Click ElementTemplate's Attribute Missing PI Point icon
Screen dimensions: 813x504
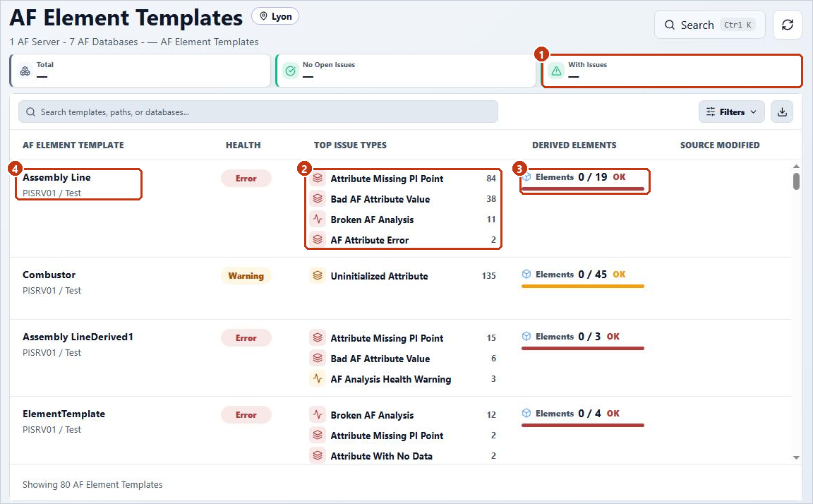pos(318,435)
